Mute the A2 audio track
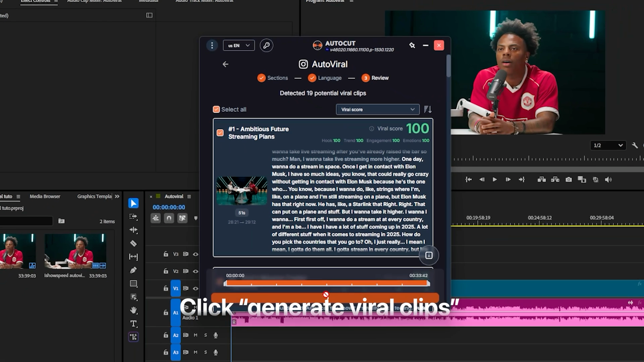The width and height of the screenshot is (644, 362). (196, 335)
